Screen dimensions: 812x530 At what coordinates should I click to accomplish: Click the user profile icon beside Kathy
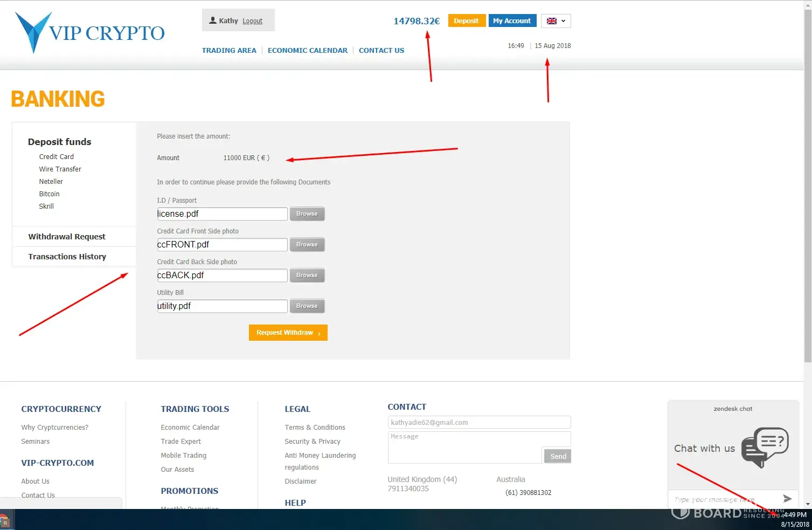(213, 20)
